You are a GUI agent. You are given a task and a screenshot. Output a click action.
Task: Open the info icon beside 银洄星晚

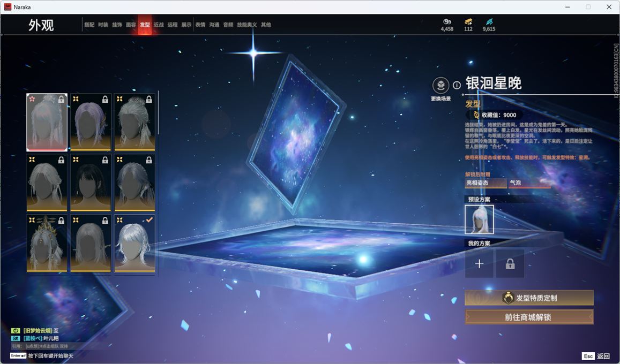pos(457,85)
